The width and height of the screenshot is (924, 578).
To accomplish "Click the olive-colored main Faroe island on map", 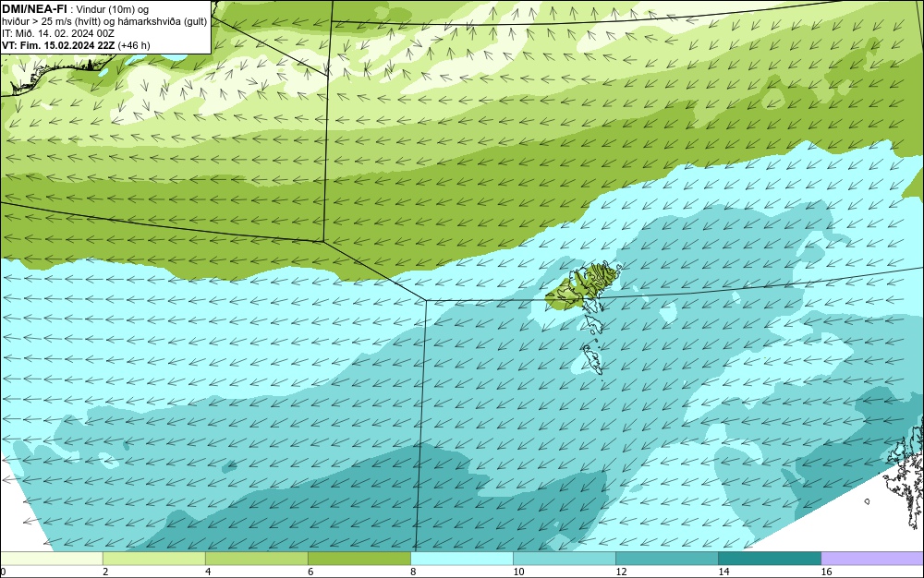I will pos(583,286).
